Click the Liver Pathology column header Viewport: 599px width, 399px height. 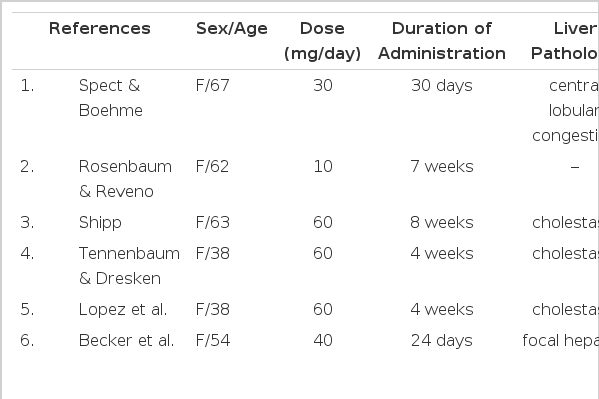point(565,41)
